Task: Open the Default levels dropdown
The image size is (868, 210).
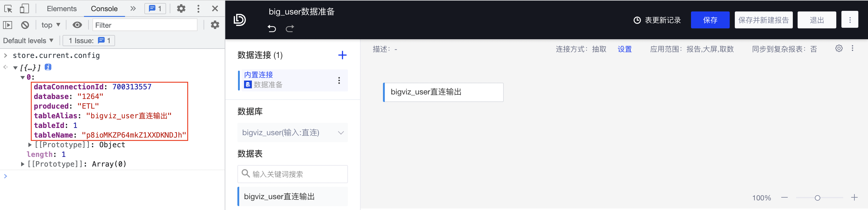Action: [x=28, y=41]
